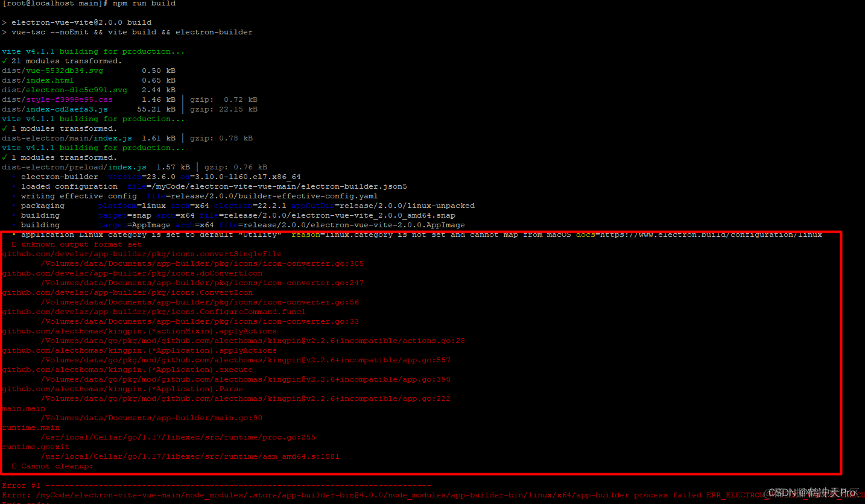Screen dimensions: 865x504
Task: Click the icon-converter.go:247 path line
Action: (202, 283)
